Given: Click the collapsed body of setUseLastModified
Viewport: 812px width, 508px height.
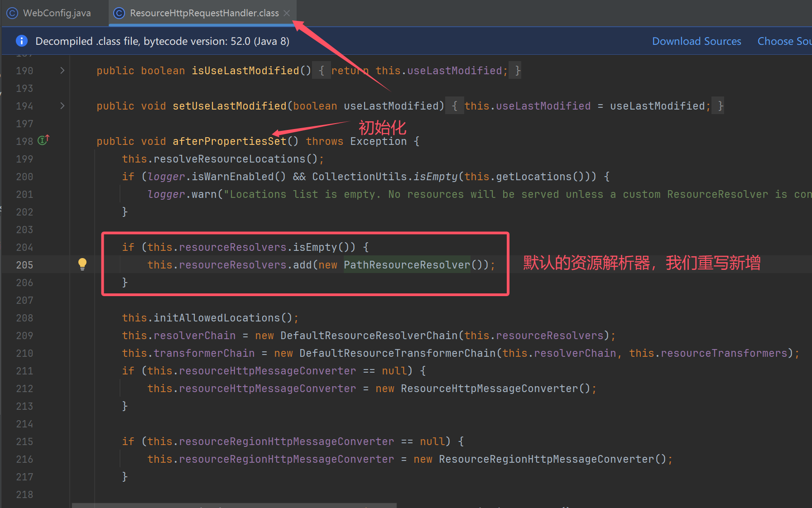Looking at the screenshot, I should point(585,106).
